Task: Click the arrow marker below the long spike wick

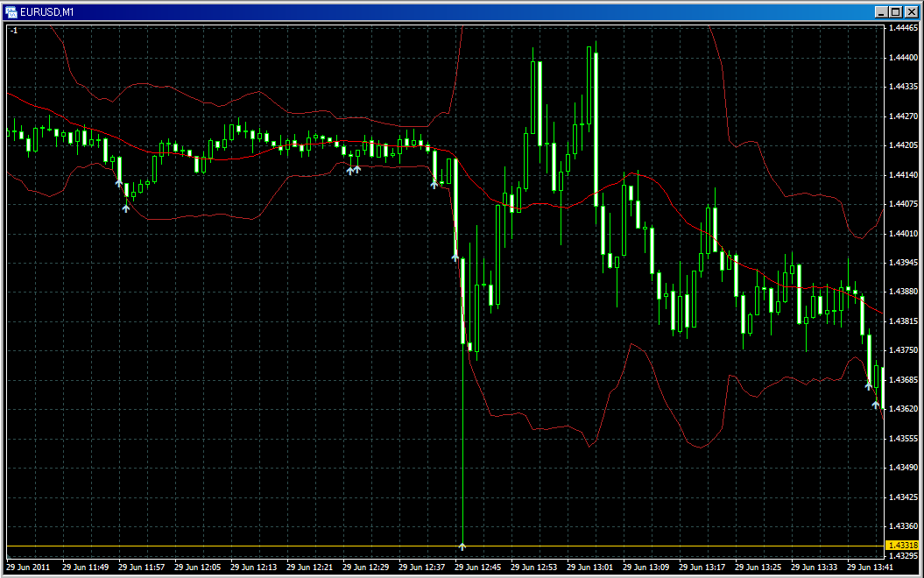Action: coord(462,546)
